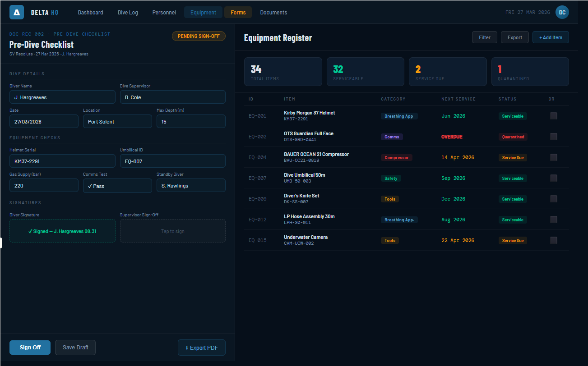Screen dimensions: 588x366
Task: Click the Quarantined count stat card
Action: point(530,72)
